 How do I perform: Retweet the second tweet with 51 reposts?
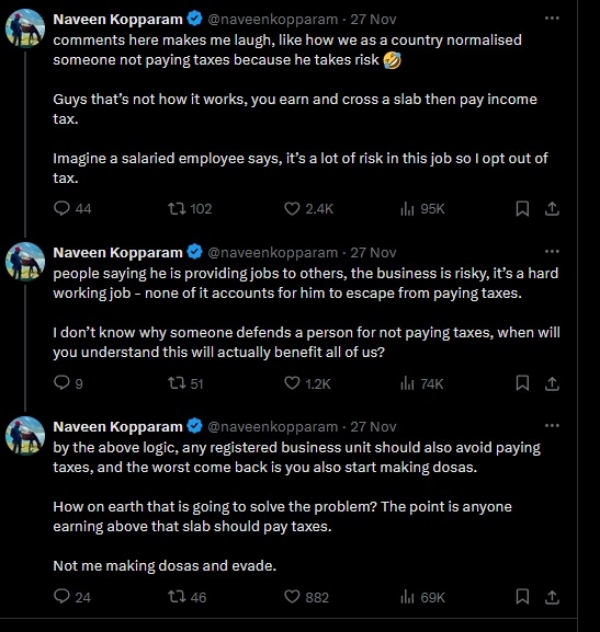(x=178, y=382)
